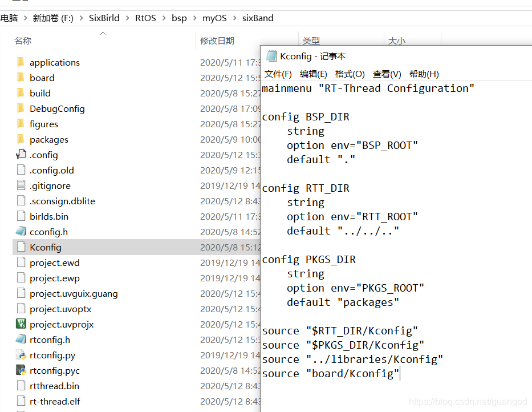
Task: Select the file name project.uvguix.guang
Action: pos(74,294)
